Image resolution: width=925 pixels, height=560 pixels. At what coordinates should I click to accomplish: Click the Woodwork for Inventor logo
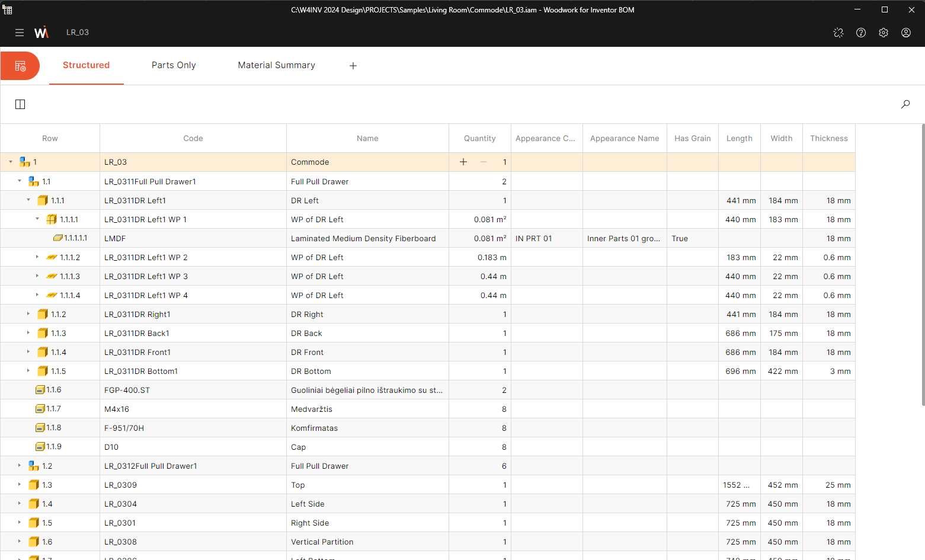point(41,33)
